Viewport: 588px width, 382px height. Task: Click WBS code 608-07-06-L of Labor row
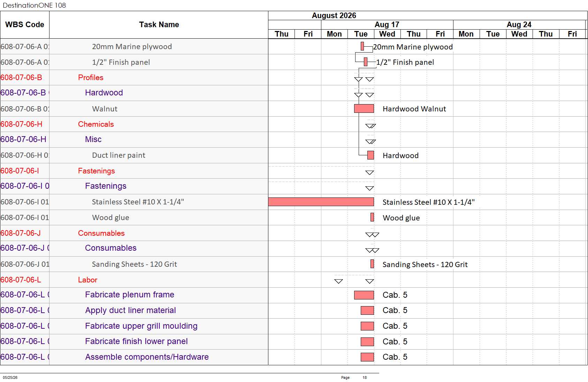[21, 280]
